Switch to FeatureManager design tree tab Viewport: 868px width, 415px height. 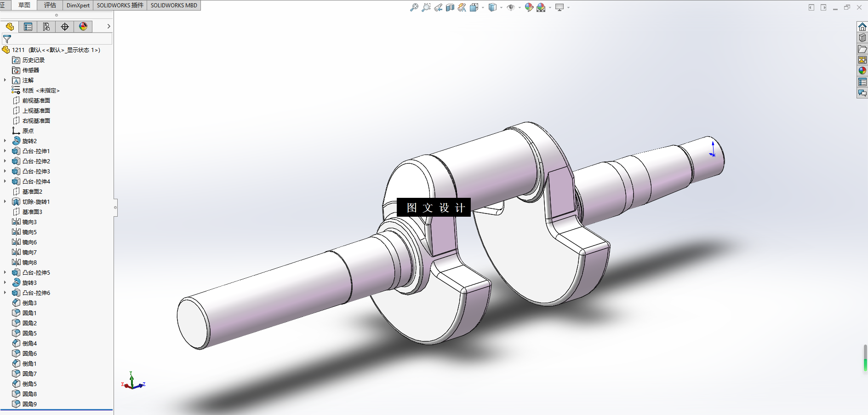click(10, 27)
